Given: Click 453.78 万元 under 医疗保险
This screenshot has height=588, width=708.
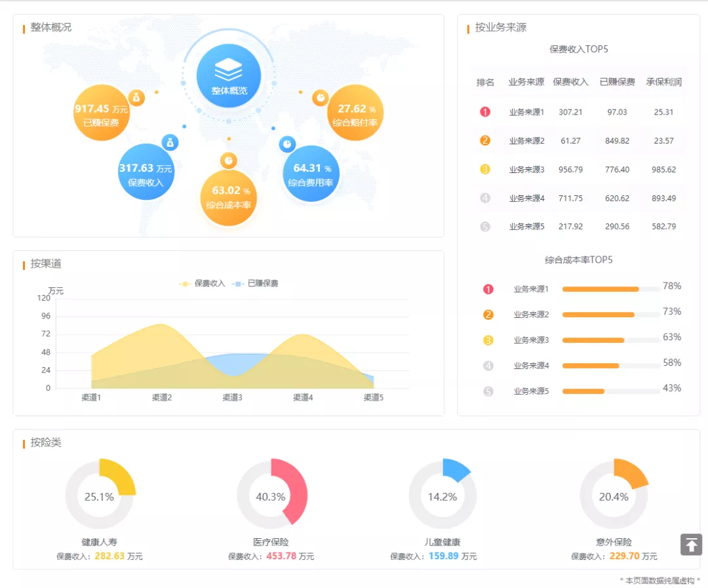Looking at the screenshot, I should coord(290,556).
